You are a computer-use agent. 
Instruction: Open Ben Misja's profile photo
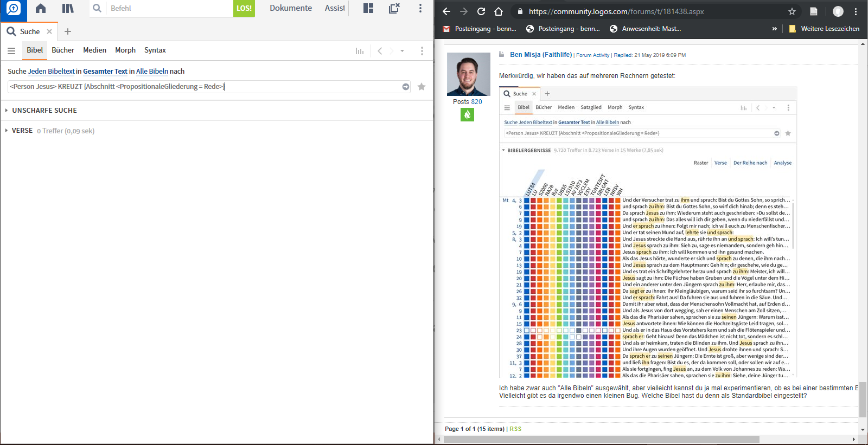[468, 74]
